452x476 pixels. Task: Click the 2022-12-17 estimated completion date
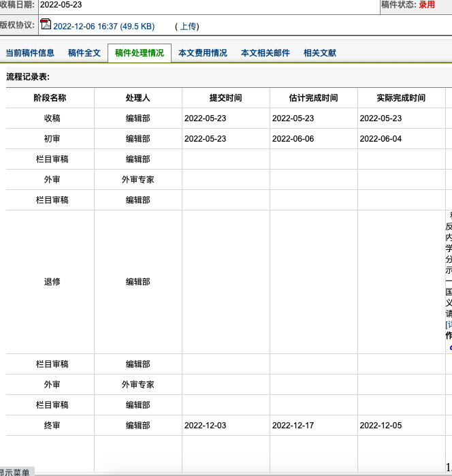click(x=293, y=426)
